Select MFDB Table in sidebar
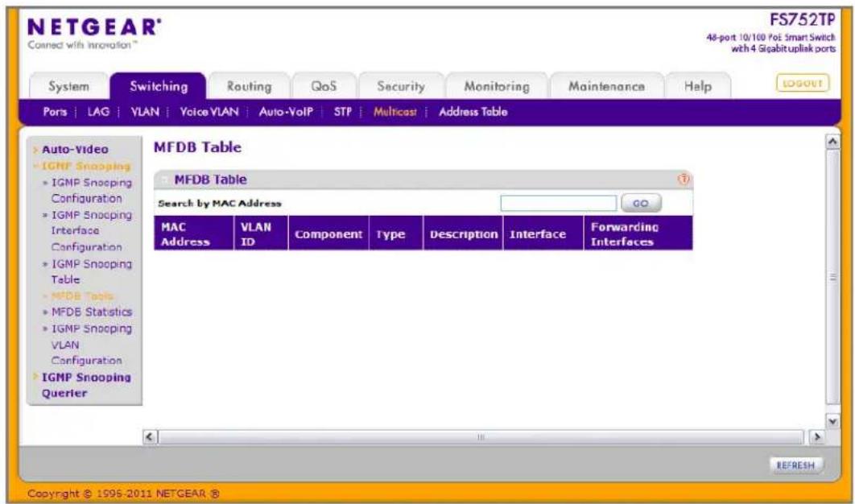 82,296
